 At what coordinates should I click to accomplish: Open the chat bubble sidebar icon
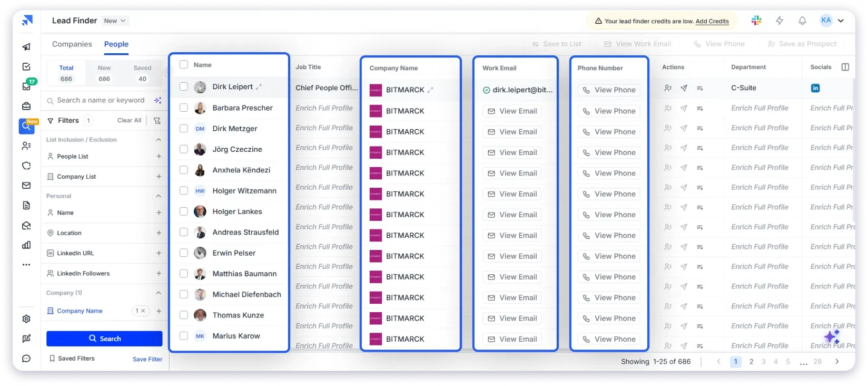26,359
